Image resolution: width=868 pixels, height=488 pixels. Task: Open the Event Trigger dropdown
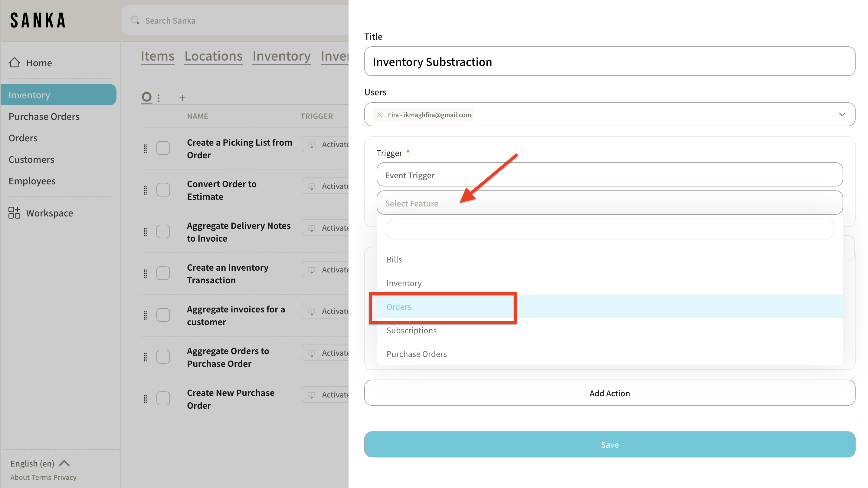coord(609,175)
